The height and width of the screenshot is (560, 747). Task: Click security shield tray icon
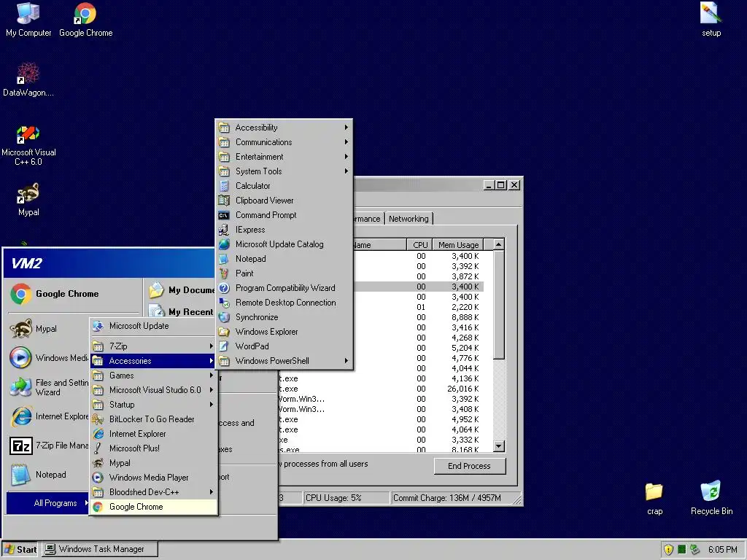[668, 550]
